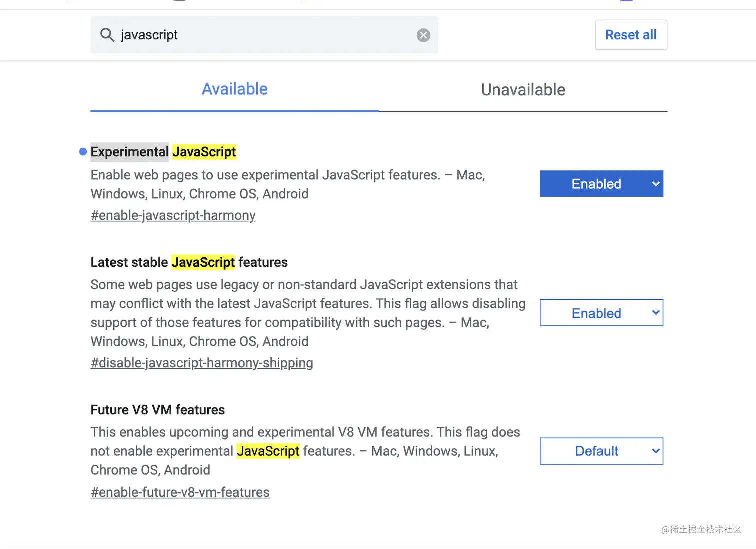The height and width of the screenshot is (549, 756).
Task: Click the blue modified-flag dot indicator
Action: coord(83,152)
